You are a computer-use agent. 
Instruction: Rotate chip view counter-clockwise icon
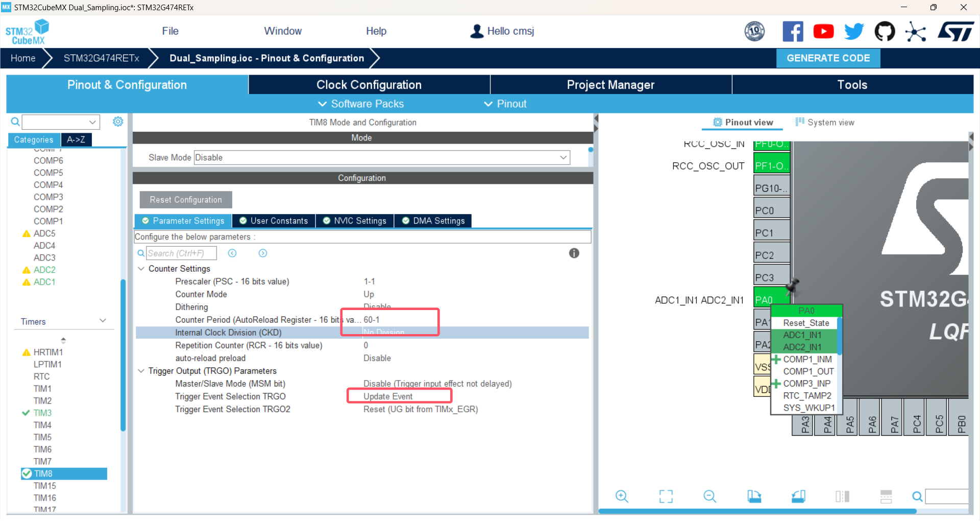click(799, 496)
